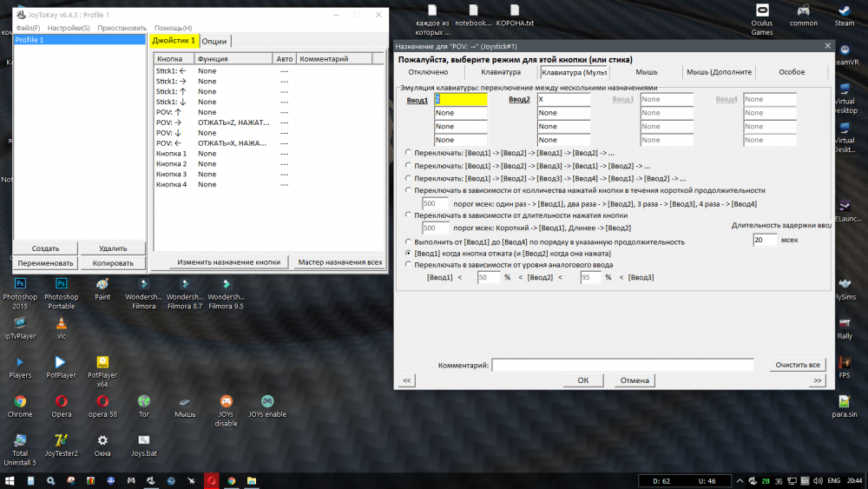Select radio for analog input level switching
This screenshot has height=489, width=868.
(x=409, y=264)
